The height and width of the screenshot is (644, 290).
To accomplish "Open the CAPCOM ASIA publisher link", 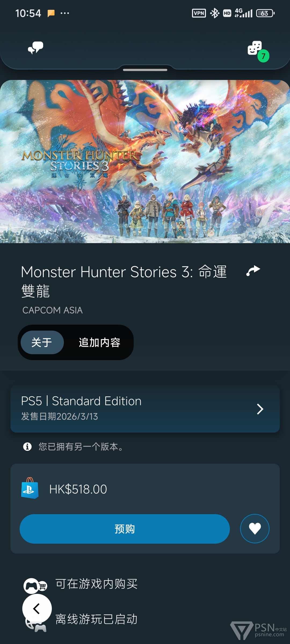I will [x=52, y=310].
